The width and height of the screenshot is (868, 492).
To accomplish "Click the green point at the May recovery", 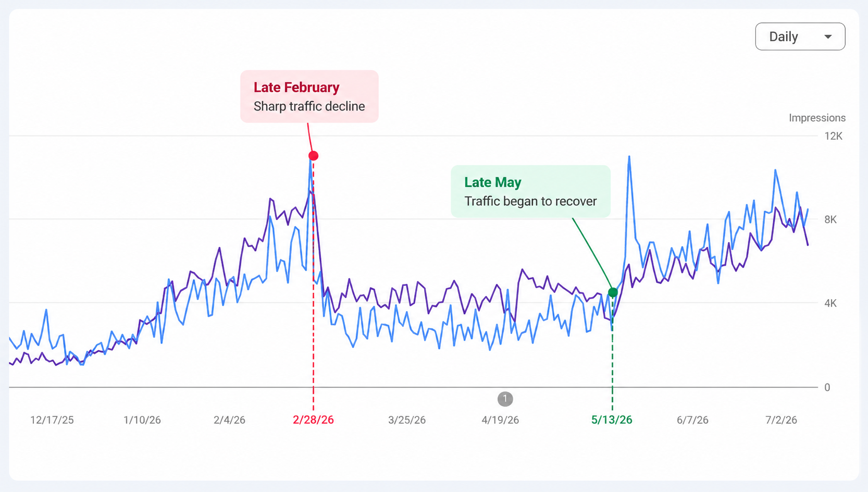I will point(613,292).
